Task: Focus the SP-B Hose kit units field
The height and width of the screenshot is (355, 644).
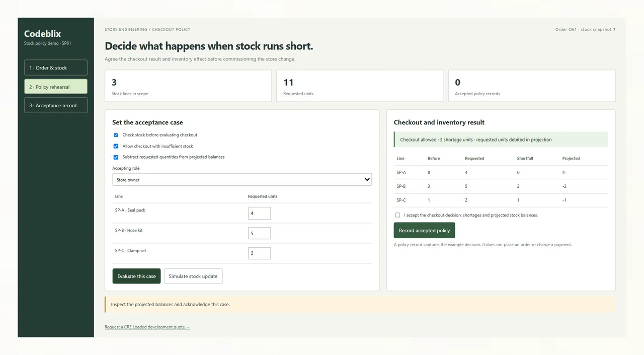Action: pos(259,233)
